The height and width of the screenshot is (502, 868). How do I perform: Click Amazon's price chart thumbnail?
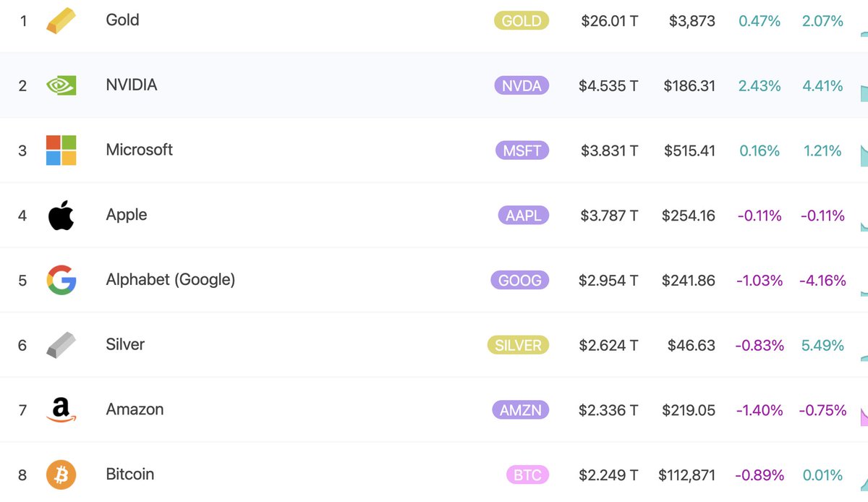click(x=863, y=416)
